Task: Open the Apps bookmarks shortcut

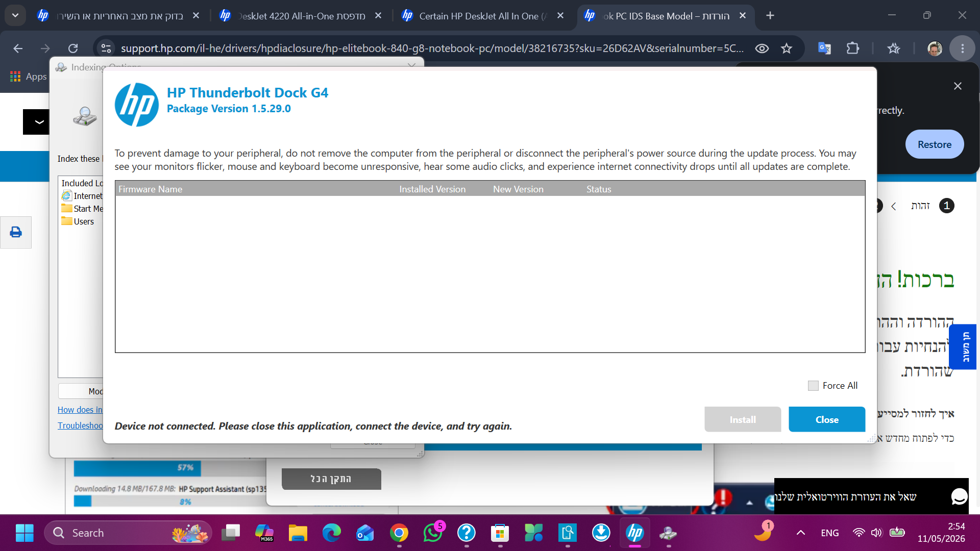Action: pyautogui.click(x=29, y=77)
